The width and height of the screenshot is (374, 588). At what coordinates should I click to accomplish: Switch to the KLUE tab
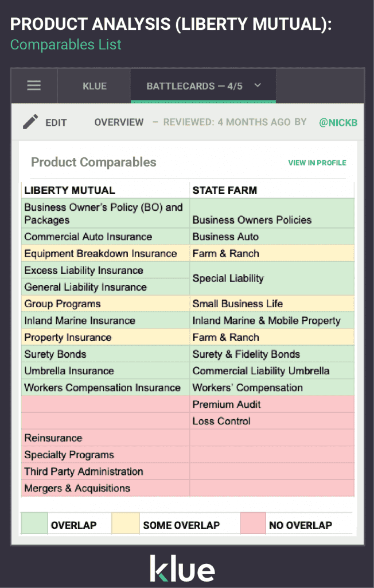click(x=93, y=86)
